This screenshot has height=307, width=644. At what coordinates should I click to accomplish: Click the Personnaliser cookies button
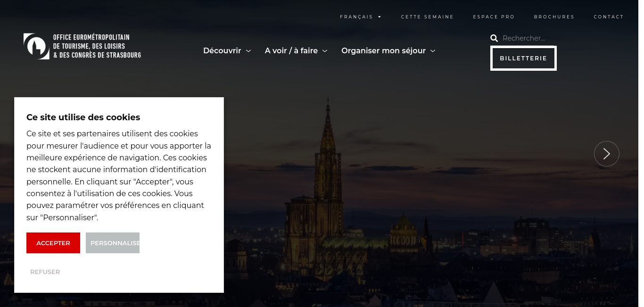[x=113, y=243]
